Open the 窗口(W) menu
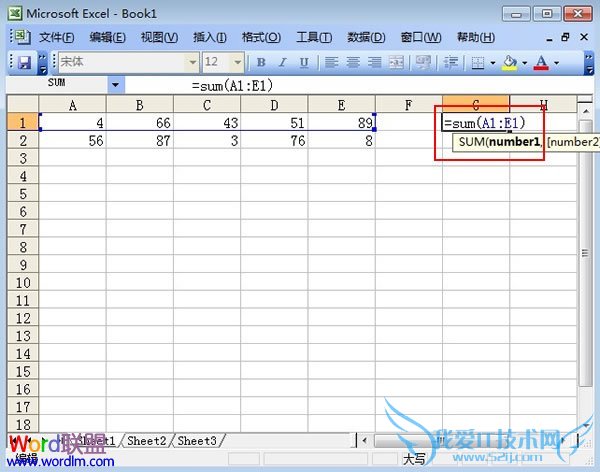Image resolution: width=600 pixels, height=472 pixels. pos(421,37)
